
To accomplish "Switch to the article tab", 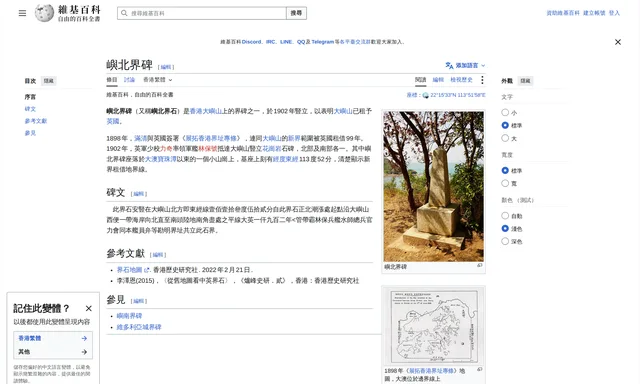I will coord(112,80).
